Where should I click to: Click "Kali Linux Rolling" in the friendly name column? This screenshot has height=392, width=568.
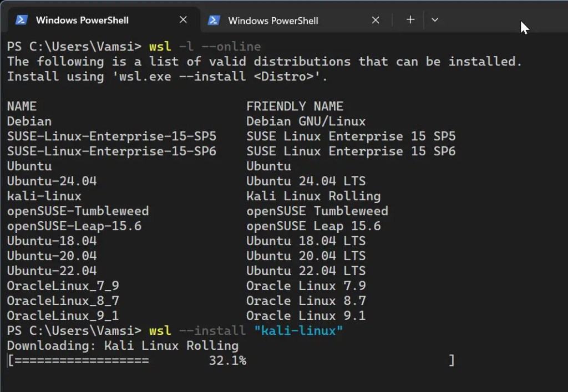313,196
